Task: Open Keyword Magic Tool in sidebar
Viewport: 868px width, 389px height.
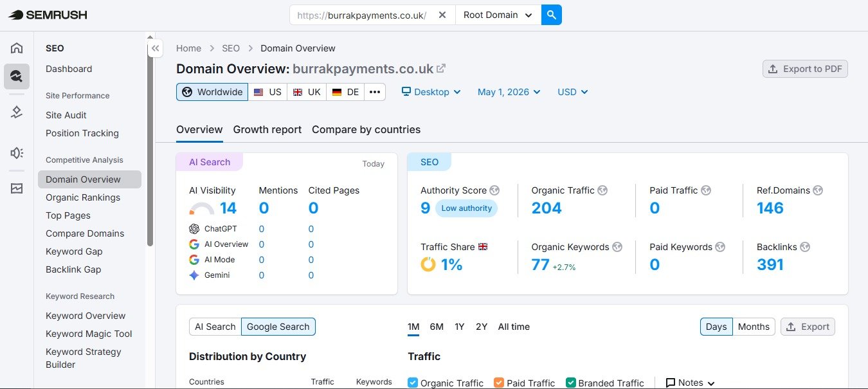Action: tap(89, 334)
